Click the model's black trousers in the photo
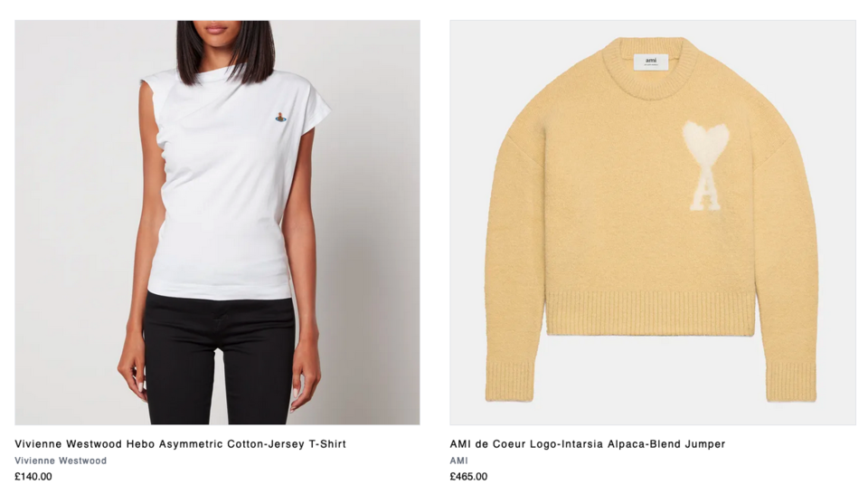Screen dimensions: 868x494 pyautogui.click(x=219, y=359)
